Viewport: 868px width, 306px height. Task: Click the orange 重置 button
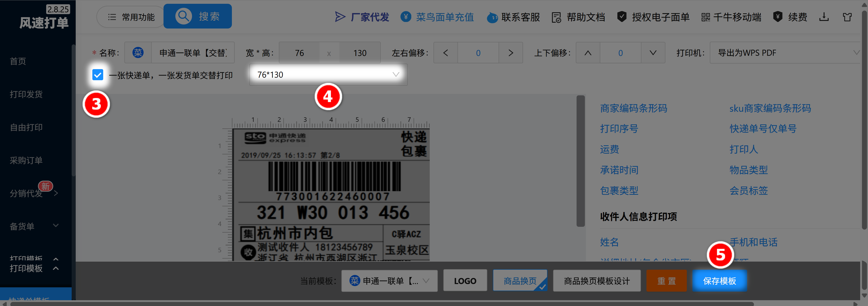(x=666, y=280)
